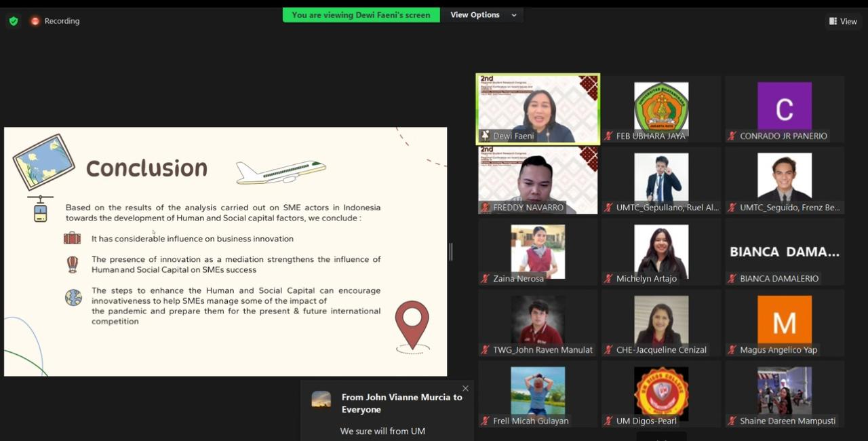Open the View Options dropdown
The width and height of the screenshot is (868, 441).
tap(482, 15)
